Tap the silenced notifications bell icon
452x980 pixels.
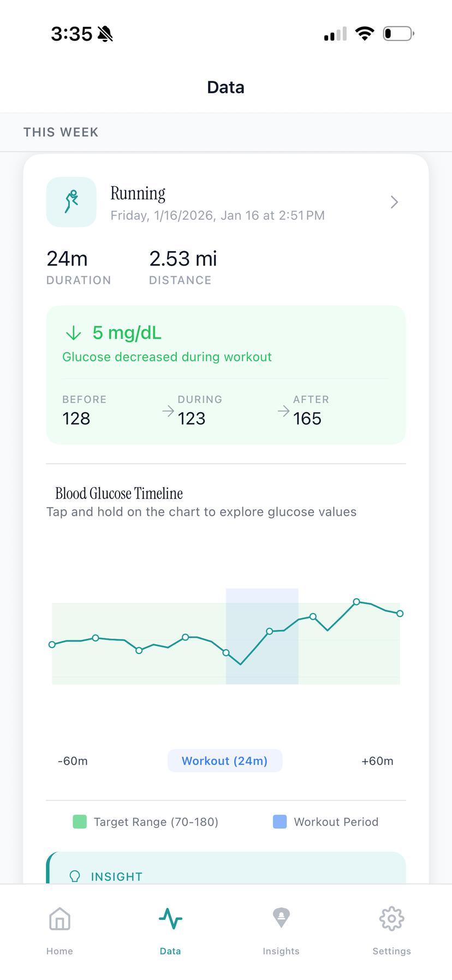coord(105,33)
